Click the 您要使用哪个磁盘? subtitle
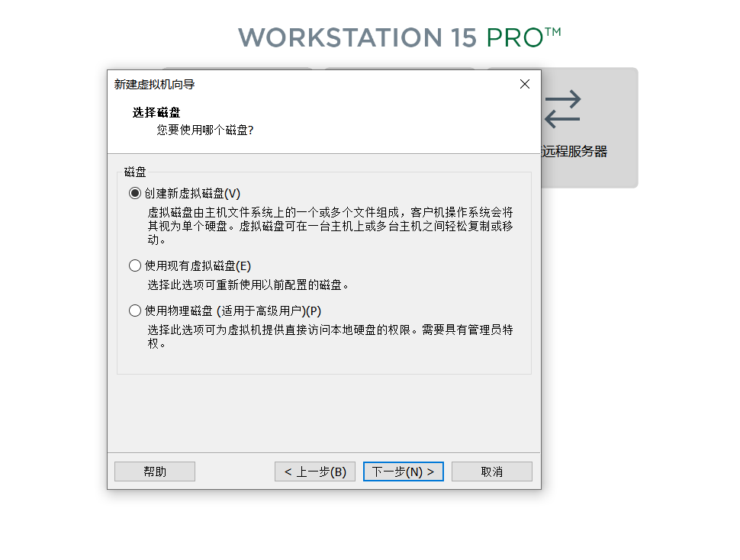740x560 pixels. [204, 130]
